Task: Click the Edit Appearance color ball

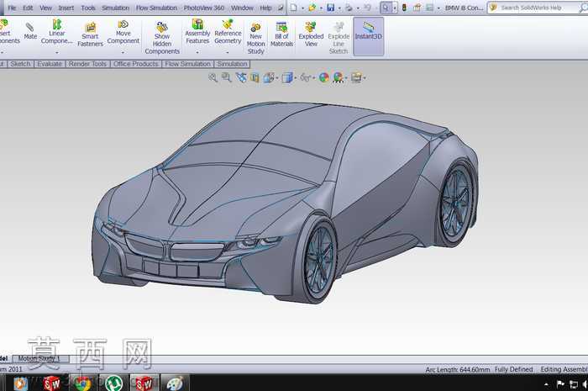Action: [323, 77]
